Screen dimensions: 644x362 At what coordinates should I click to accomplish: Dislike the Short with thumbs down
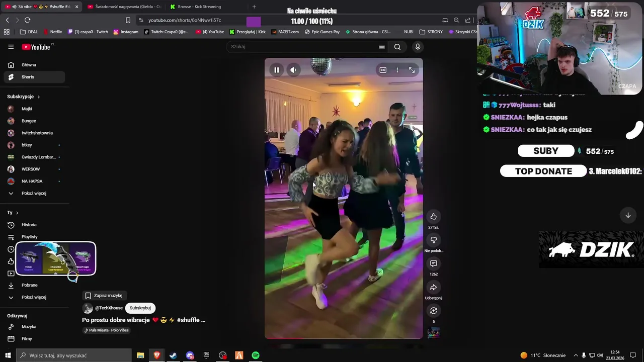click(x=433, y=240)
